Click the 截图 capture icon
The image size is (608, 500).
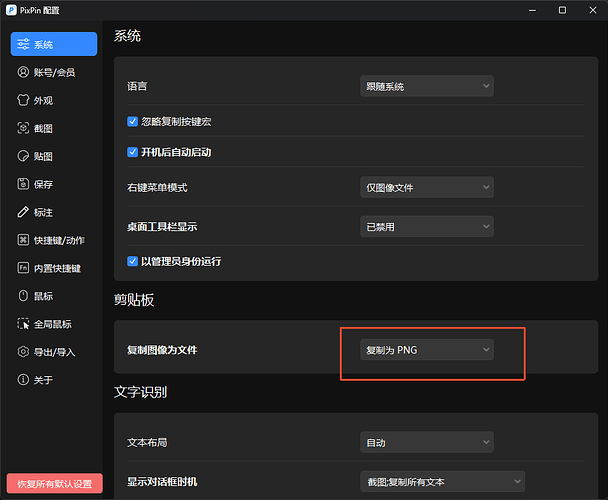23,128
